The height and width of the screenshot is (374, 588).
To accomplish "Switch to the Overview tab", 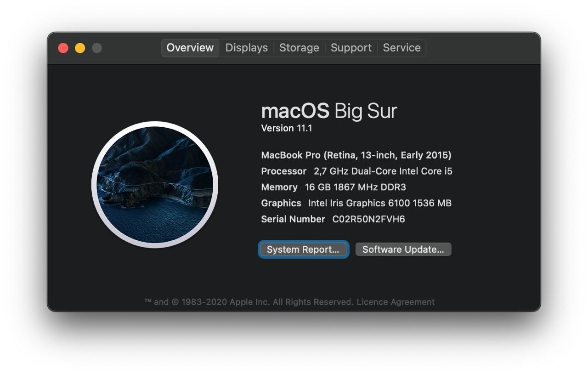I will [x=190, y=48].
